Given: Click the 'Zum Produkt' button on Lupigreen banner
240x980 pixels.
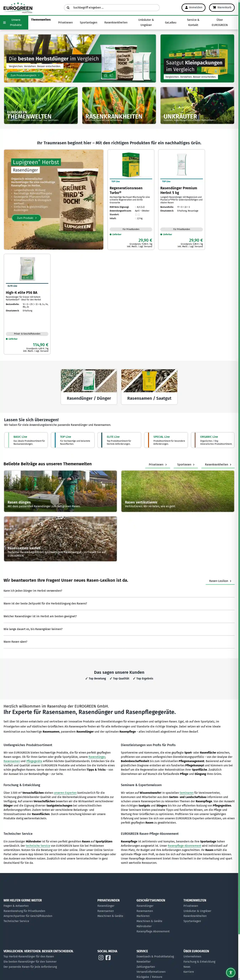Looking at the screenshot, I should pyautogui.click(x=26, y=218).
